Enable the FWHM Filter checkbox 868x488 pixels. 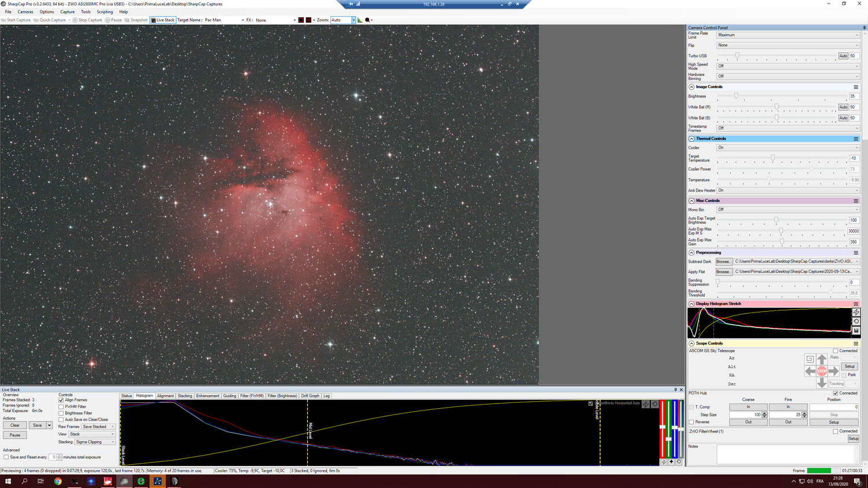[61, 406]
